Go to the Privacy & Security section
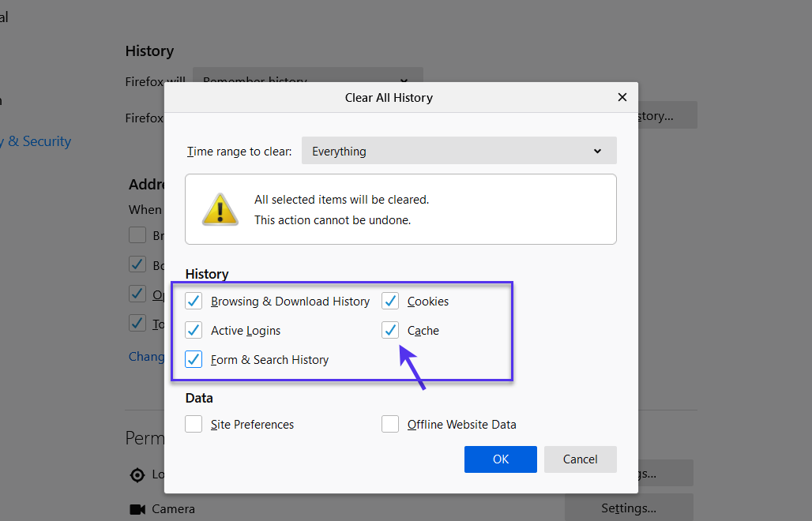Screen dimensions: 812x521 [x=36, y=141]
